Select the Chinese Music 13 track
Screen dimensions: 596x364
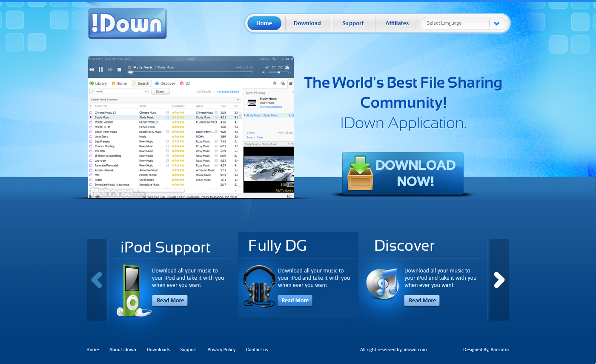point(105,112)
